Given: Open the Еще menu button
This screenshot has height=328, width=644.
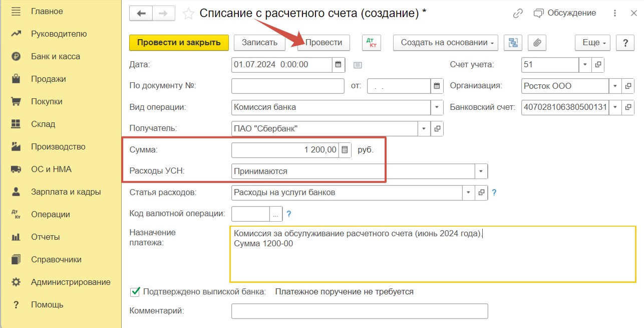Looking at the screenshot, I should [x=593, y=43].
